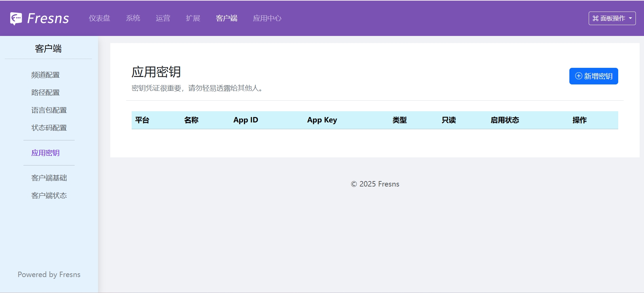Open the 仪表盘 menu
The width and height of the screenshot is (644, 293).
coord(99,18)
